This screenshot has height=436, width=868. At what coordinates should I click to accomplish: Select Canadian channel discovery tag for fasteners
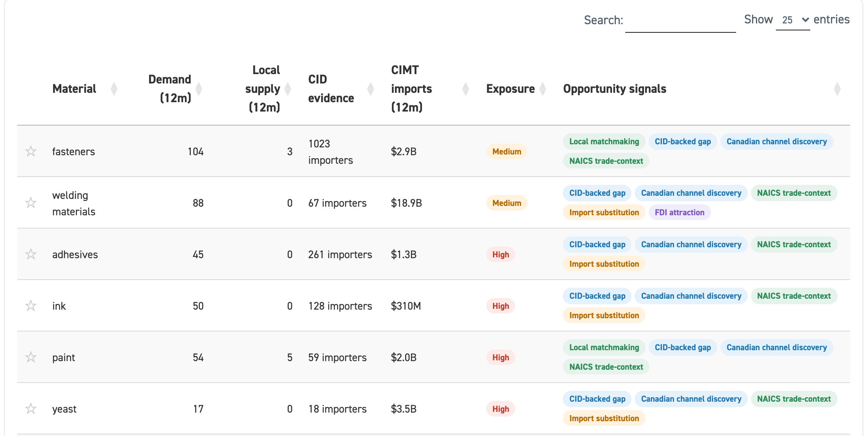click(x=777, y=142)
